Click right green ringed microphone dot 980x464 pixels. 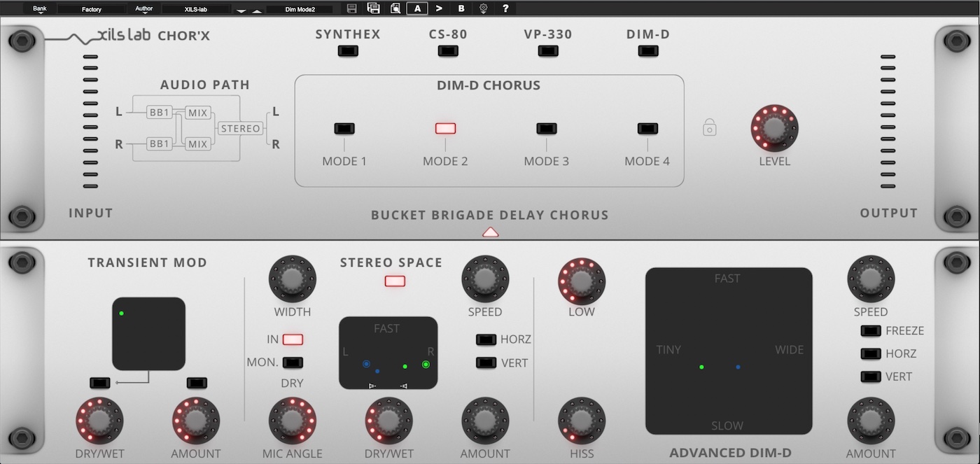point(426,364)
